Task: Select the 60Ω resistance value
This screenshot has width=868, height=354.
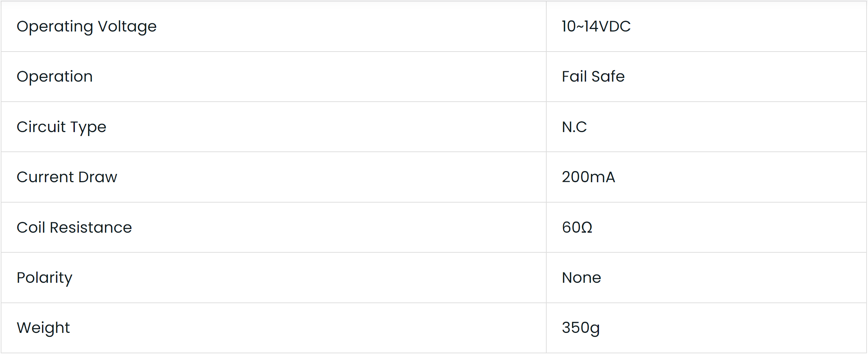Action: coord(577,228)
